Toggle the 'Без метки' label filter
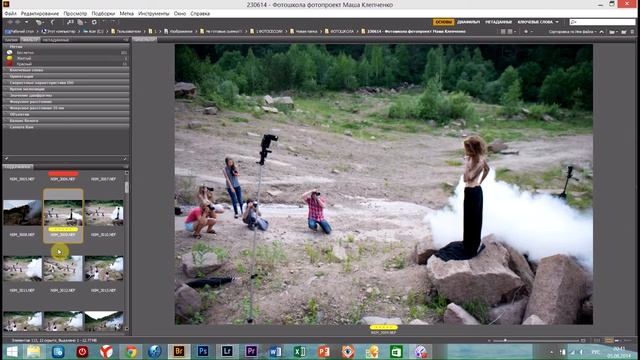This screenshot has width=640, height=360. pos(66,52)
